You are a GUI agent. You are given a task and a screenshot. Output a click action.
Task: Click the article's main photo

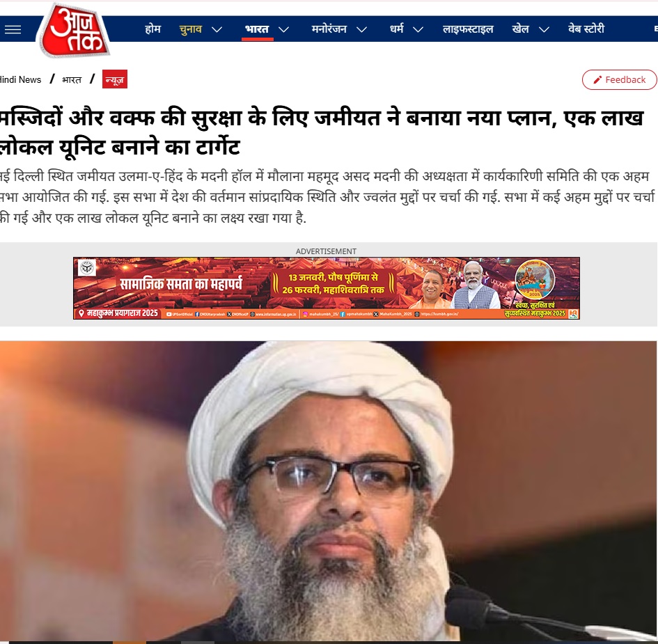[329, 492]
